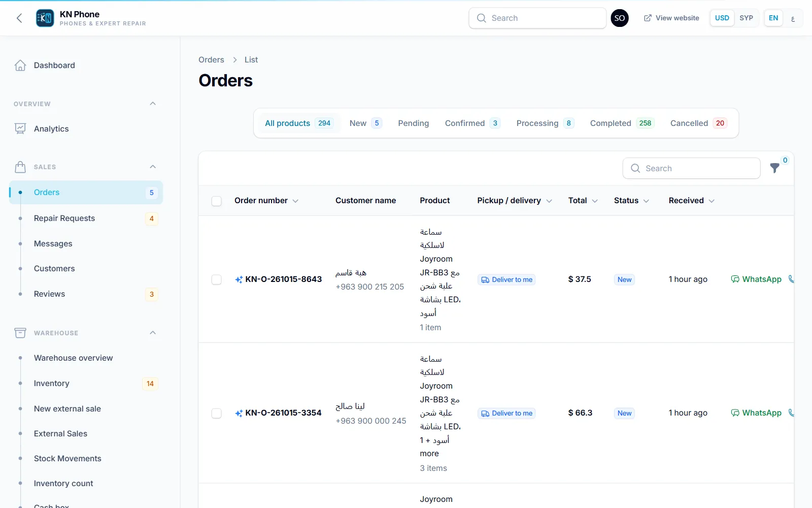Viewport: 812px width, 508px height.
Task: Collapse the Sales section
Action: 153,167
